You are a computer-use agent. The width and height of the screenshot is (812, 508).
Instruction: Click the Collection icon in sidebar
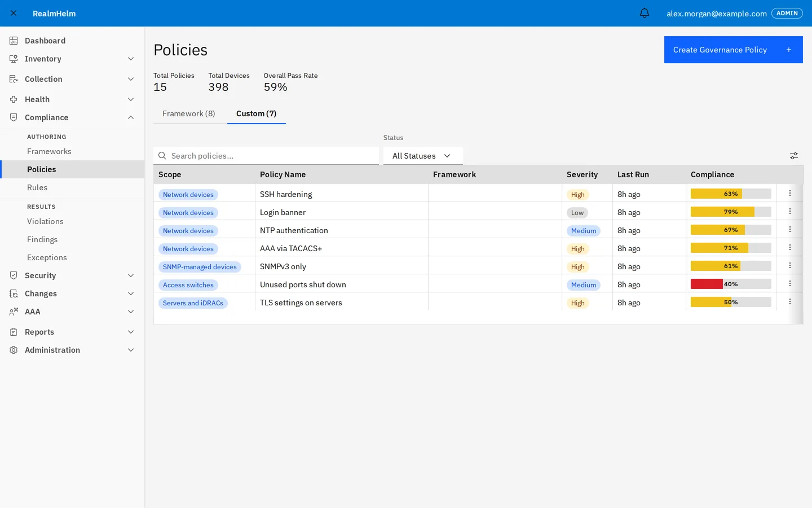(x=14, y=79)
